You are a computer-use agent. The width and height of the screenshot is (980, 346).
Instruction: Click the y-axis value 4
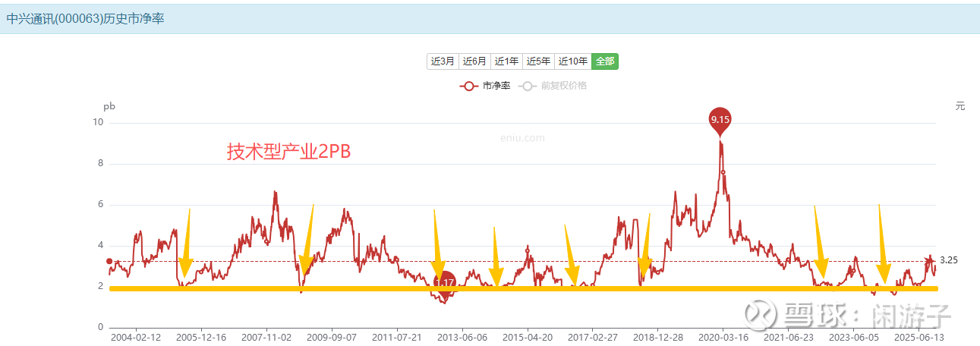pos(101,246)
